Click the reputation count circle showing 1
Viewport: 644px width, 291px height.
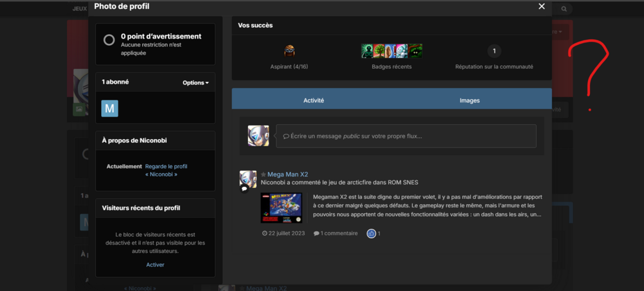pos(494,51)
